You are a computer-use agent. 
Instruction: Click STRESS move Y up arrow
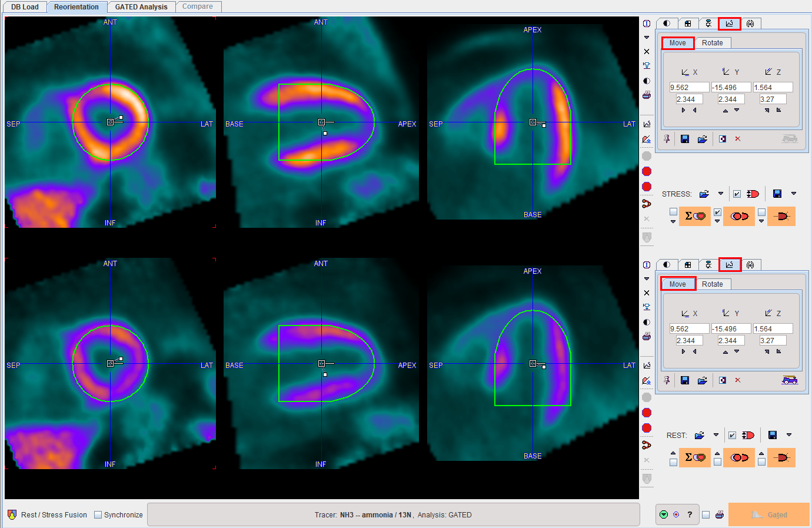point(726,110)
